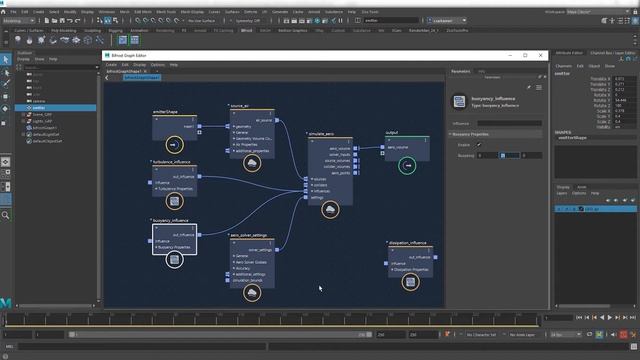Click the open scene folder icon
Image resolution: width=640 pixels, height=360 pixels.
click(x=54, y=20)
